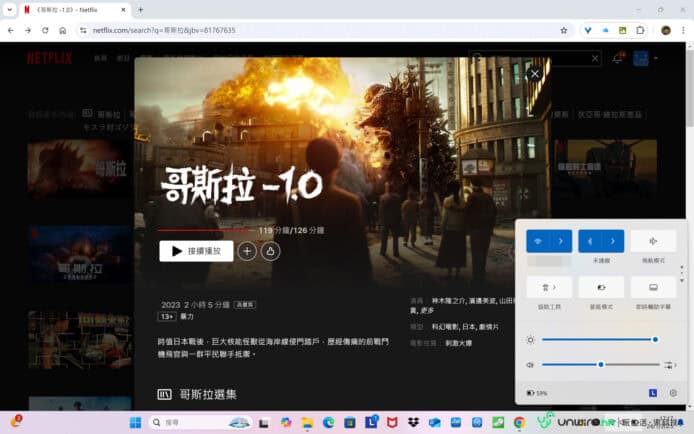Open McAfee from taskbar
The height and width of the screenshot is (434, 694).
(392, 423)
